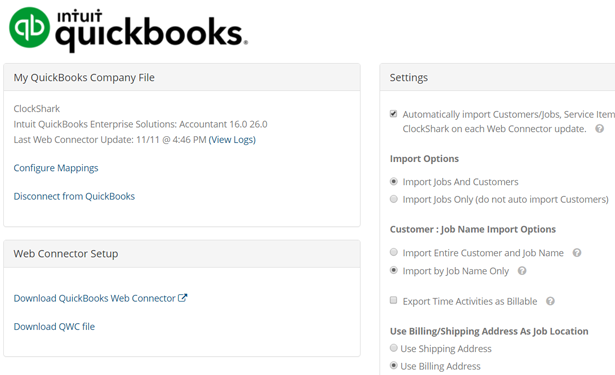Viewport: 615px width, 375px height.
Task: Open the Configure Mappings link
Action: (x=56, y=168)
